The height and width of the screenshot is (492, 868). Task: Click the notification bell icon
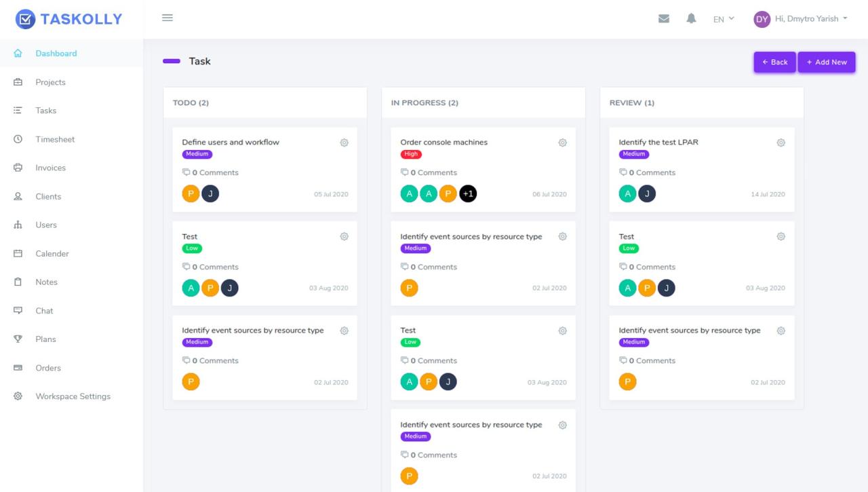pyautogui.click(x=691, y=19)
